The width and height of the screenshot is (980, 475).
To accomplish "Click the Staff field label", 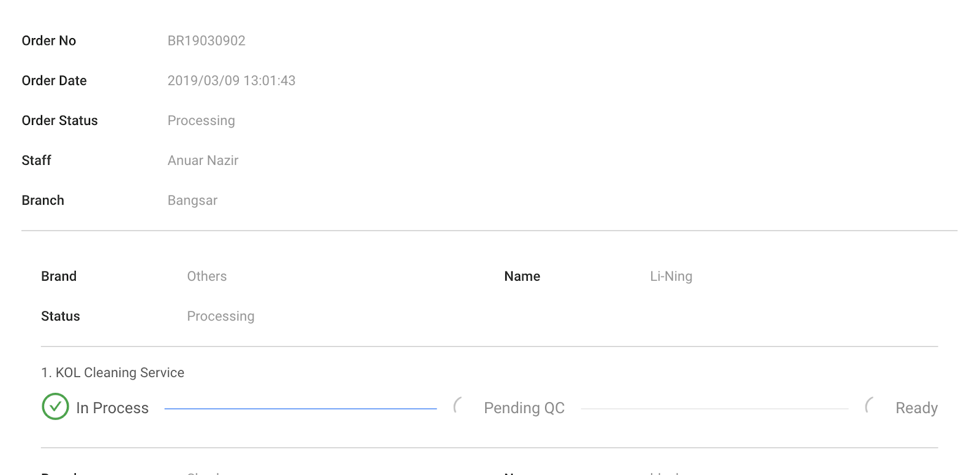I will (36, 161).
